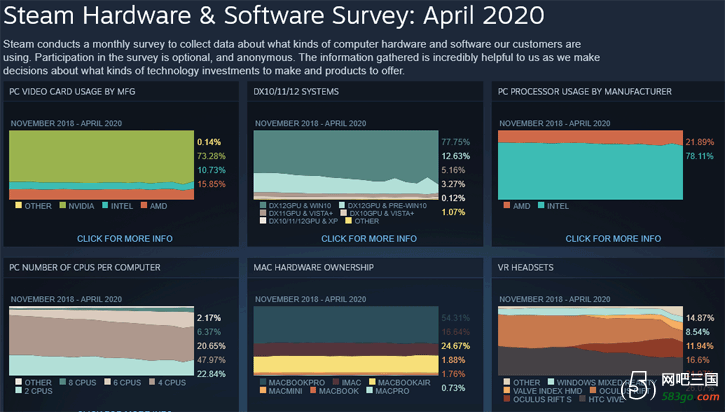The height and width of the screenshot is (412, 725).
Task: Click the OTHER swatch in VR headsets legend
Action: [507, 382]
